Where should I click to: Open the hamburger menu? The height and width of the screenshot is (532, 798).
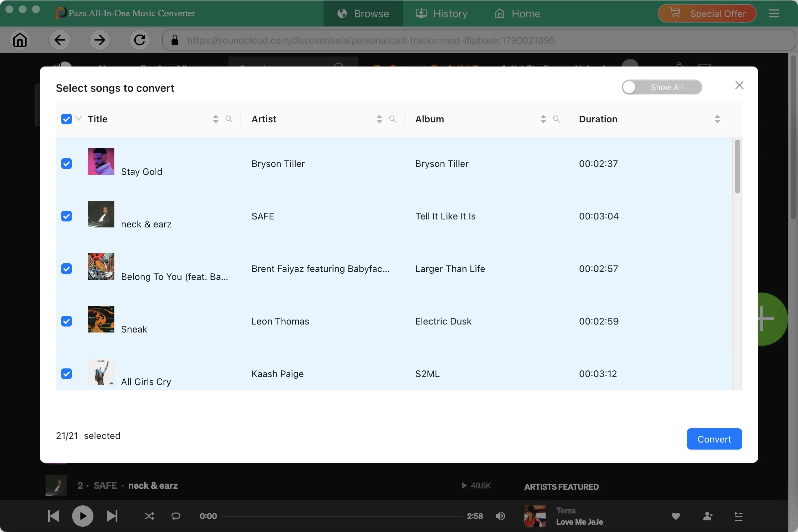(774, 13)
